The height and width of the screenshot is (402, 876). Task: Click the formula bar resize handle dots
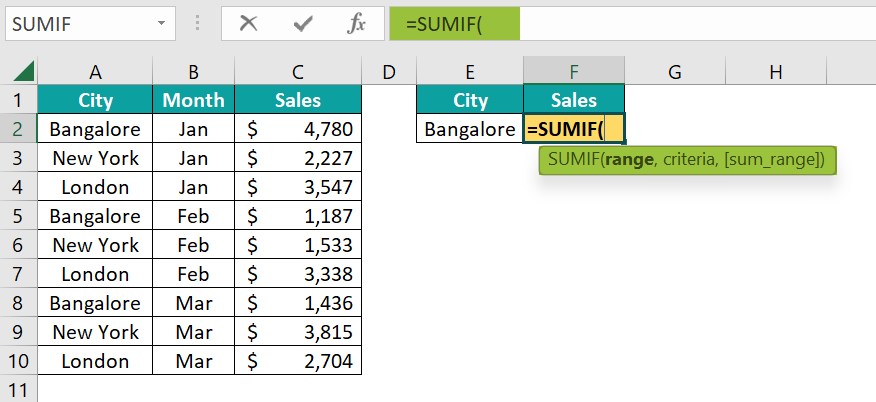point(197,23)
